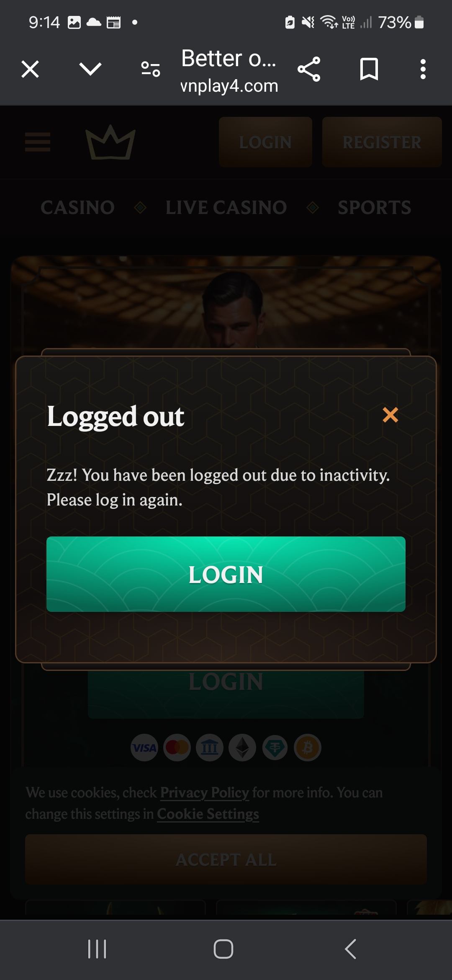Share the page via share icon
The height and width of the screenshot is (980, 452).
(x=309, y=69)
